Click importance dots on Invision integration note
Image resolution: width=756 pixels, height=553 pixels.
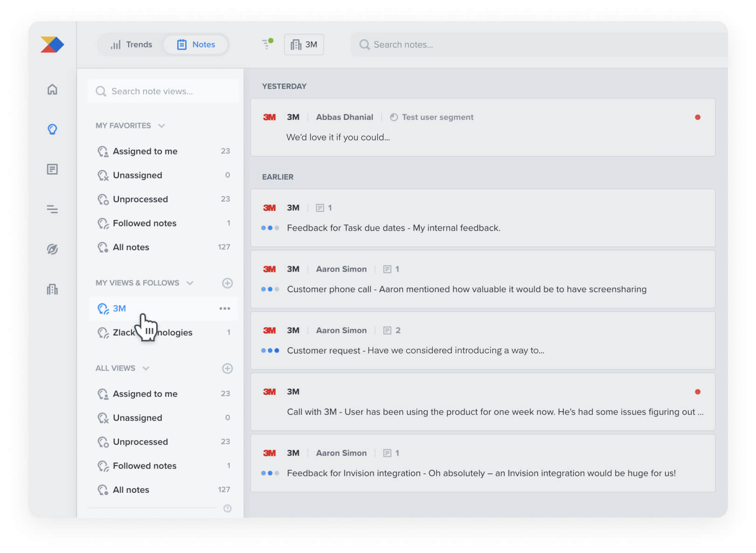tap(270, 473)
